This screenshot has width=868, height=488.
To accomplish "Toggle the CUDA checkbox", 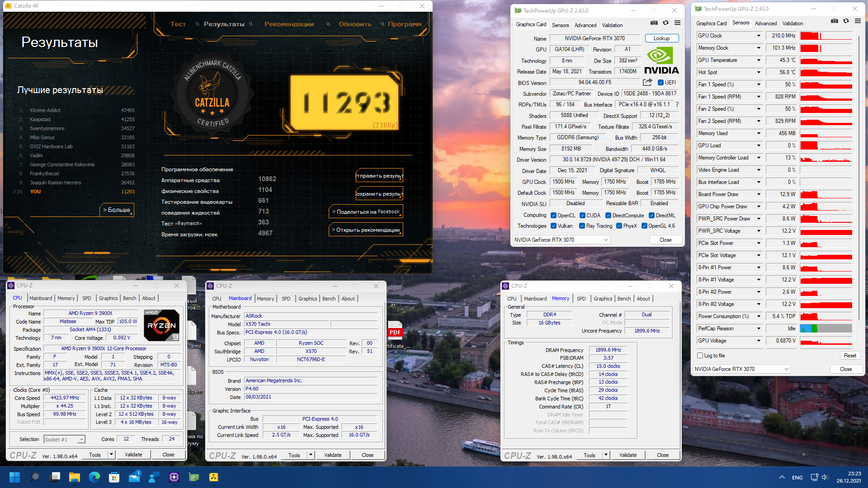I will click(582, 216).
